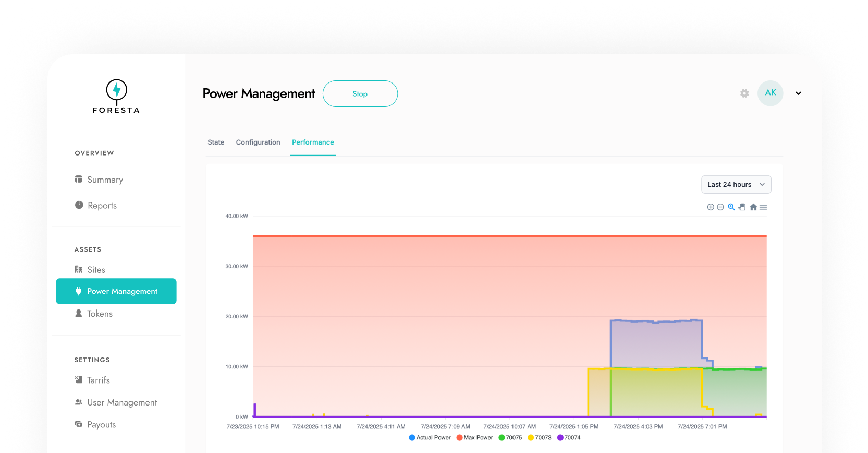
Task: Click the '10.00 kW' axis label
Action: (237, 367)
